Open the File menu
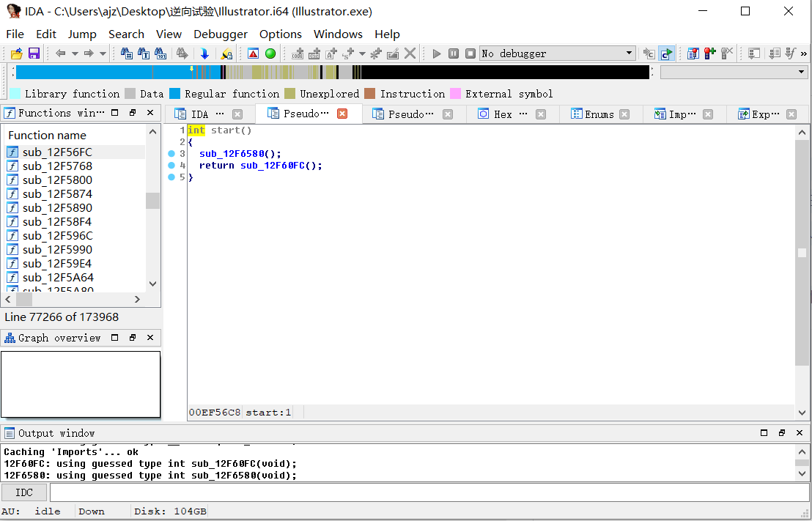The height and width of the screenshot is (521, 812). pos(15,34)
